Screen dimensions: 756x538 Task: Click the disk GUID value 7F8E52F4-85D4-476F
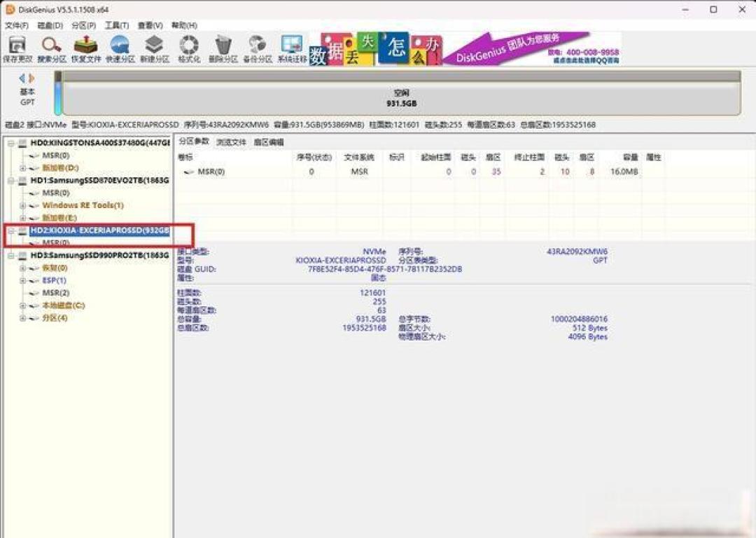pyautogui.click(x=385, y=269)
